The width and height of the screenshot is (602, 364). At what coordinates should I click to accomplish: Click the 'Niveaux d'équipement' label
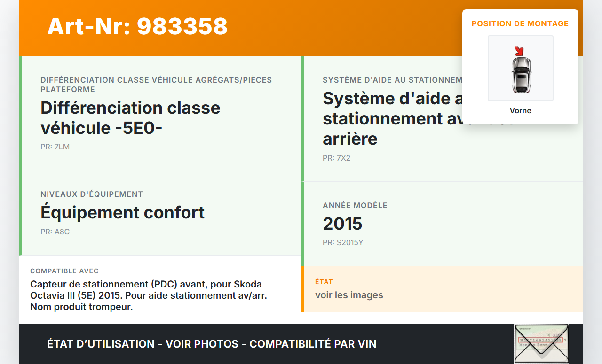[x=92, y=194]
